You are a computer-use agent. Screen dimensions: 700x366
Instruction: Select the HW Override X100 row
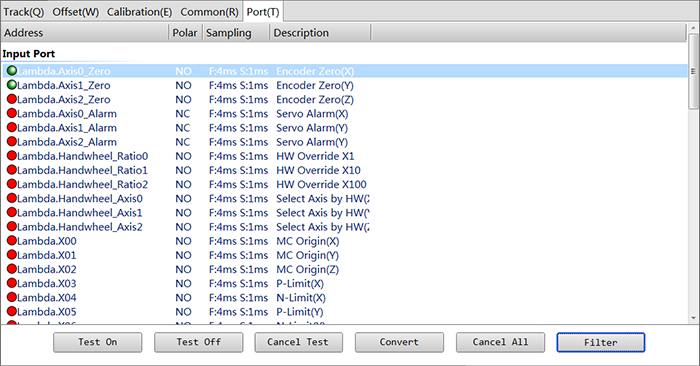(345, 184)
